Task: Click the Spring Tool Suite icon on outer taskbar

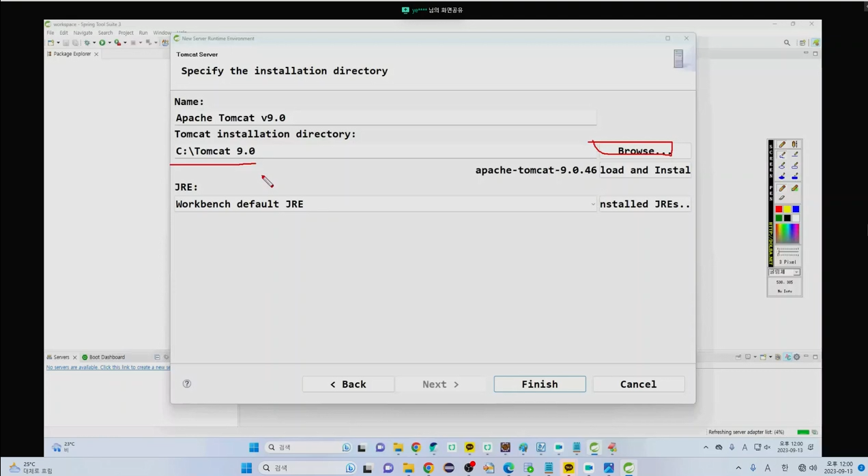Action: [628, 468]
